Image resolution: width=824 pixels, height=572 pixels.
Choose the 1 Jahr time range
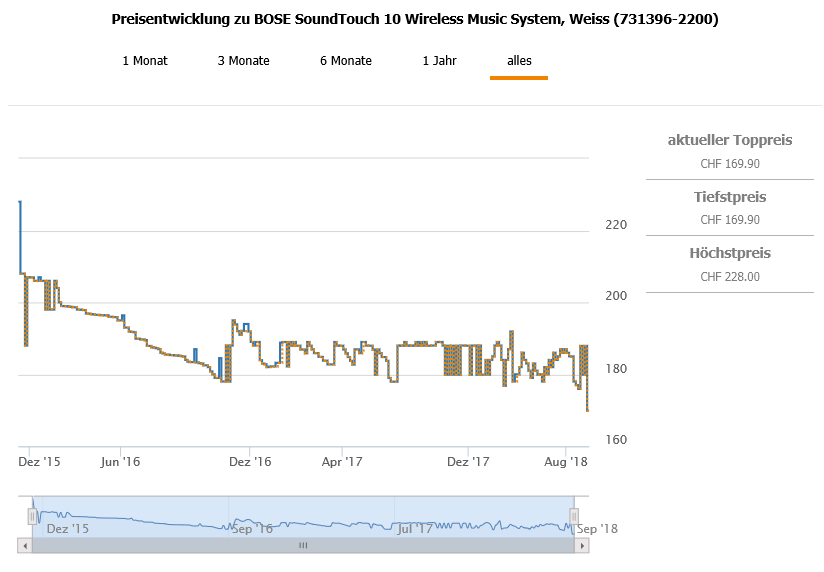439,61
